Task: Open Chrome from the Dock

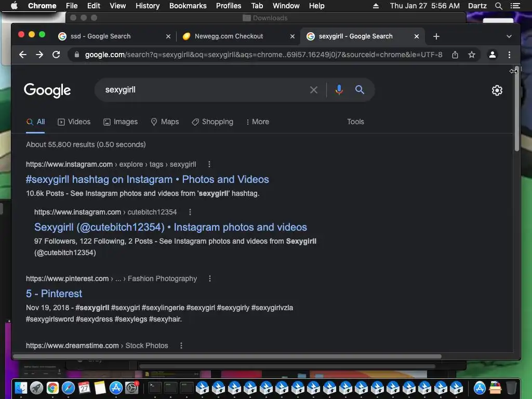Action: (x=52, y=388)
